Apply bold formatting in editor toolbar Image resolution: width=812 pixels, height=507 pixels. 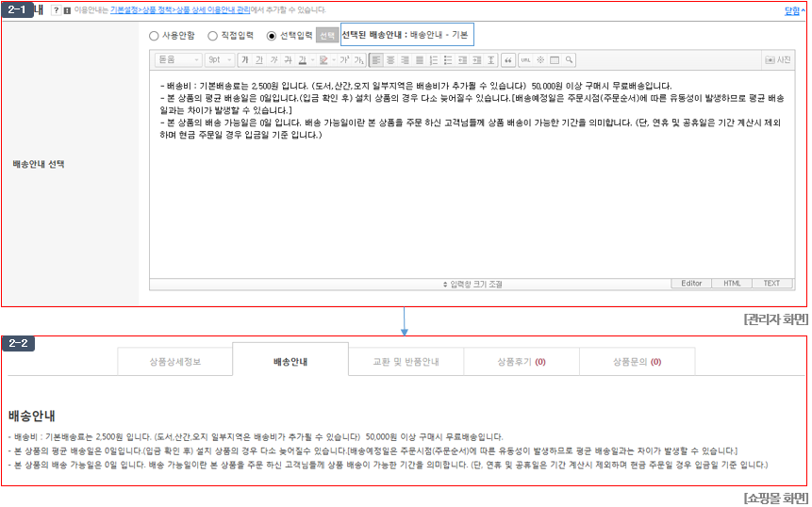click(245, 60)
